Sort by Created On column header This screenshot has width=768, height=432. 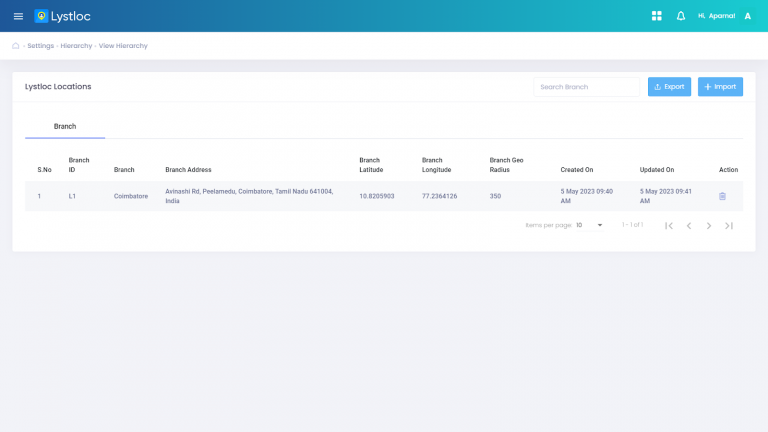point(577,170)
